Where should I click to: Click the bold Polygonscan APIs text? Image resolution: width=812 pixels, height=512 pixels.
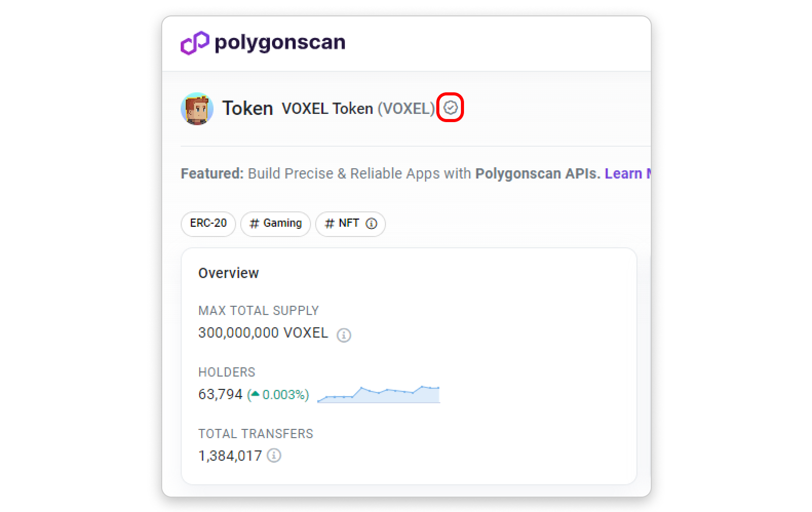[x=537, y=173]
